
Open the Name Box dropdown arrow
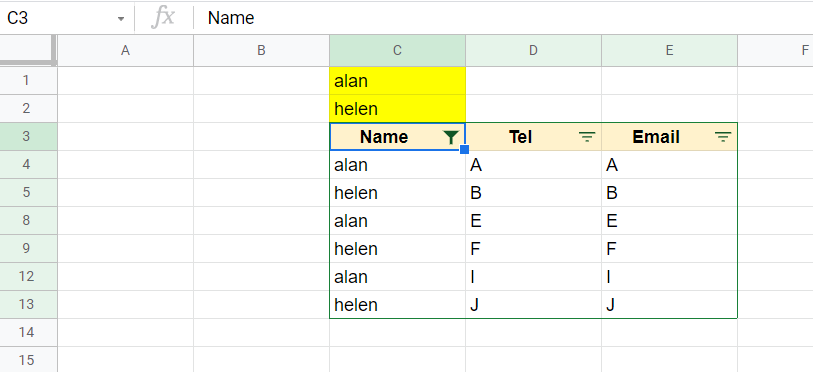click(x=121, y=19)
